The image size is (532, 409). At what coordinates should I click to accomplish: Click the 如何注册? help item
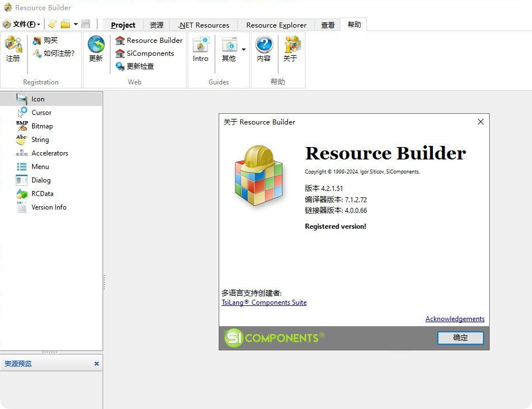(x=54, y=54)
